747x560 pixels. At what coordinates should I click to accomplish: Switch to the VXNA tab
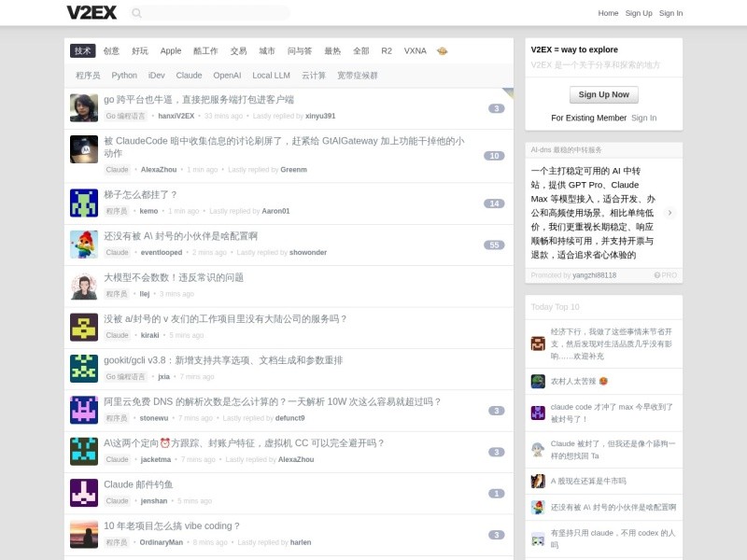click(x=415, y=51)
